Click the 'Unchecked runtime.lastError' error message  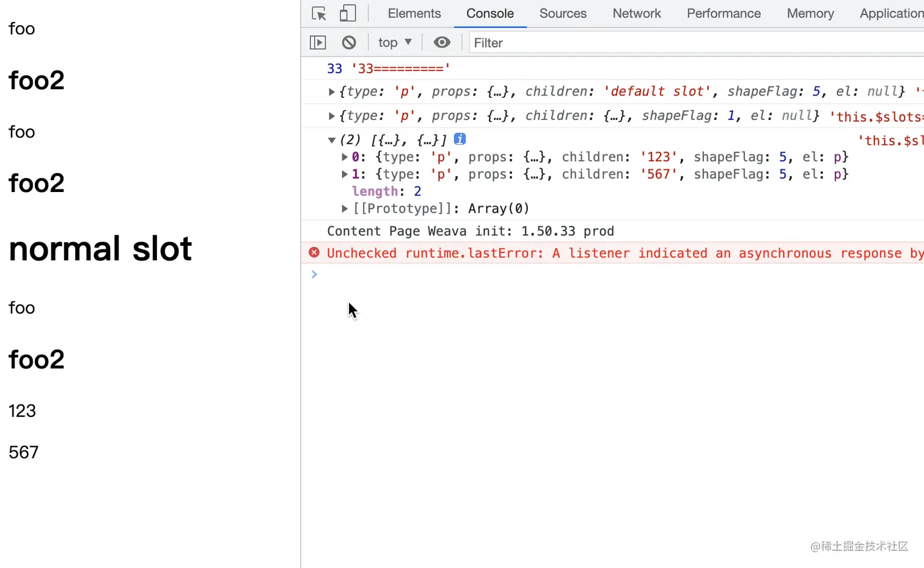tap(625, 253)
